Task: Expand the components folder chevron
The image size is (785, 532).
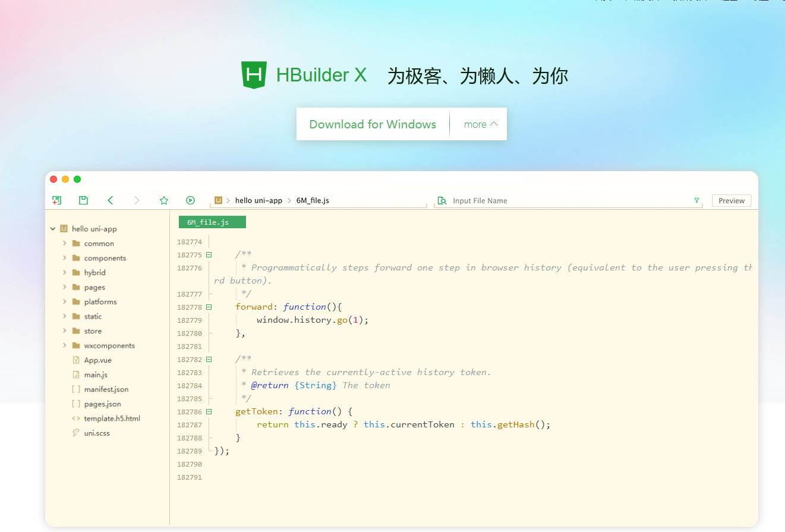Action: click(x=64, y=258)
